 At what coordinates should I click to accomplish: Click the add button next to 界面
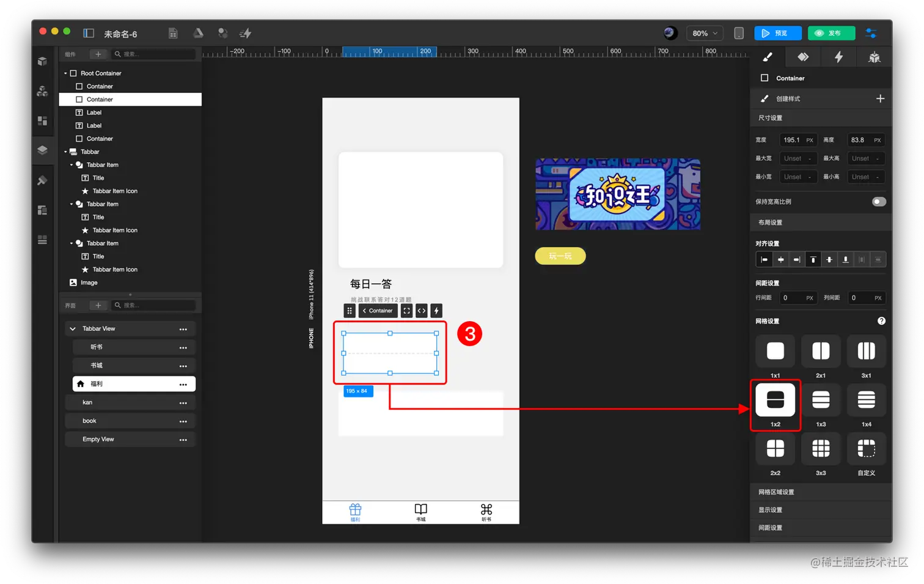tap(98, 305)
